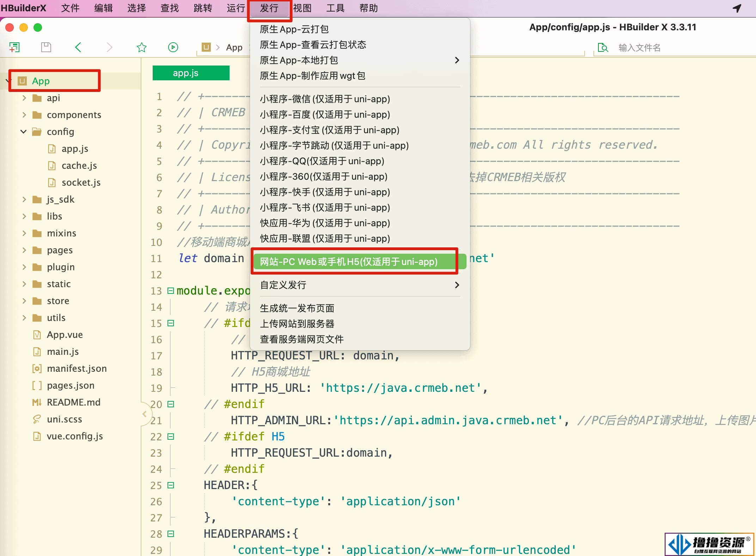Click the socket.js file icon

52,183
